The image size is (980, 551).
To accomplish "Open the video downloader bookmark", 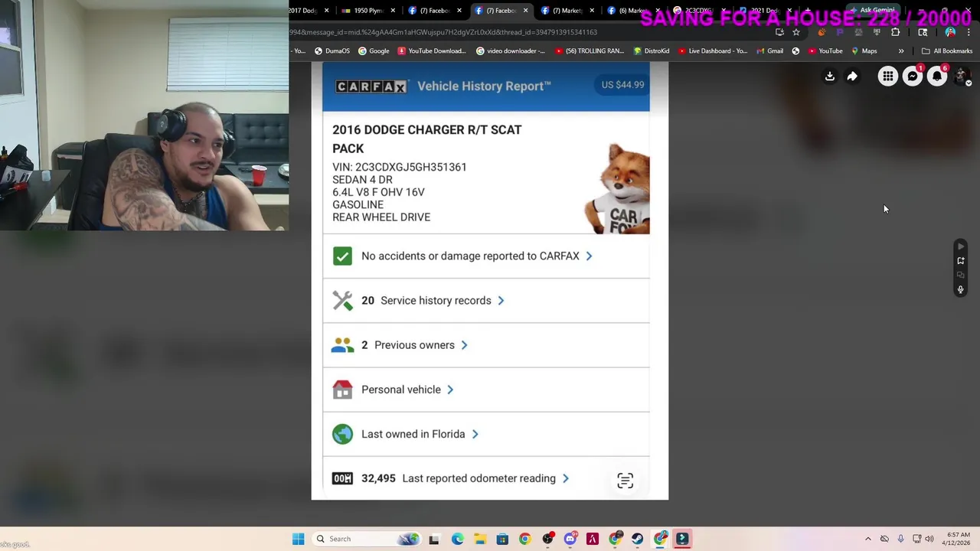I will 511,51.
